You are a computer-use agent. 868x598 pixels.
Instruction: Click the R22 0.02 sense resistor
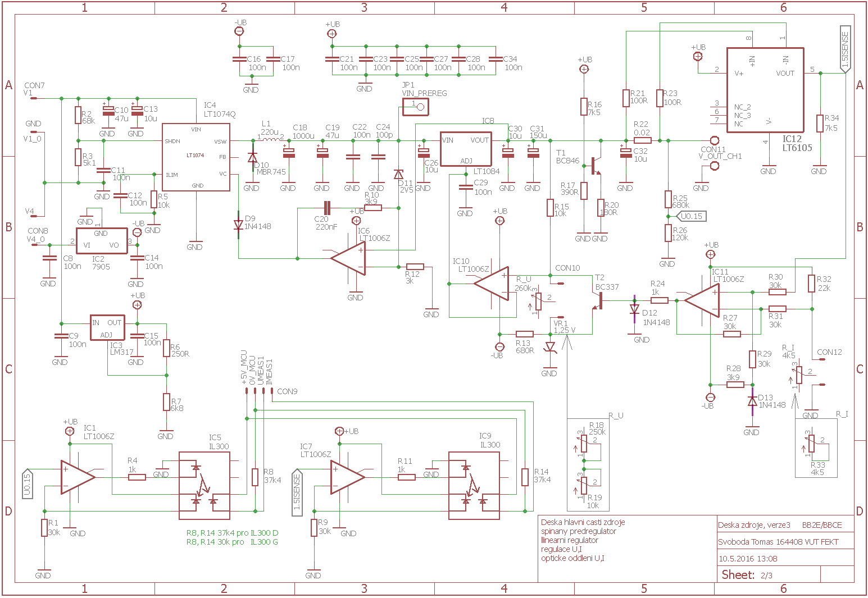point(642,140)
